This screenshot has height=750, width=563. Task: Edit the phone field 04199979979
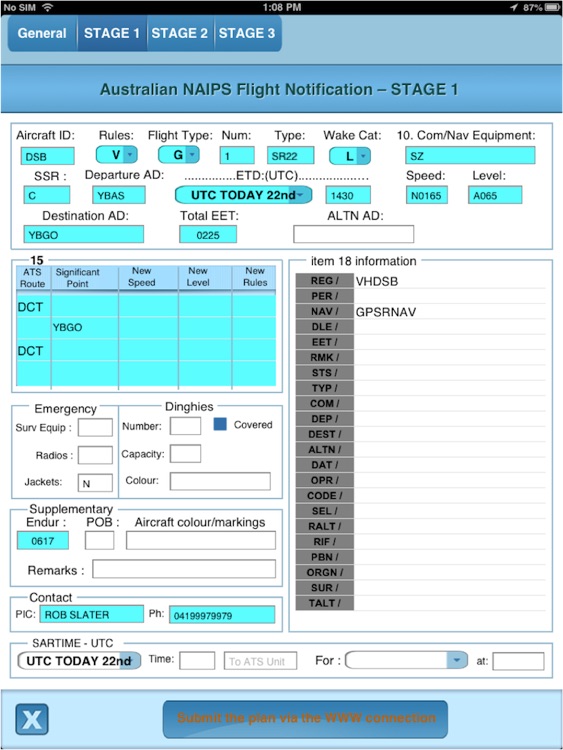point(222,615)
